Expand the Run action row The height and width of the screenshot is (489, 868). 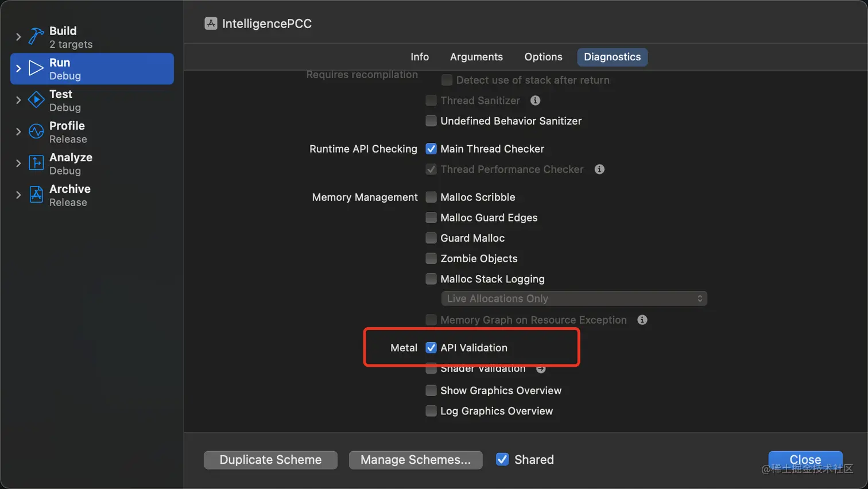[18, 68]
